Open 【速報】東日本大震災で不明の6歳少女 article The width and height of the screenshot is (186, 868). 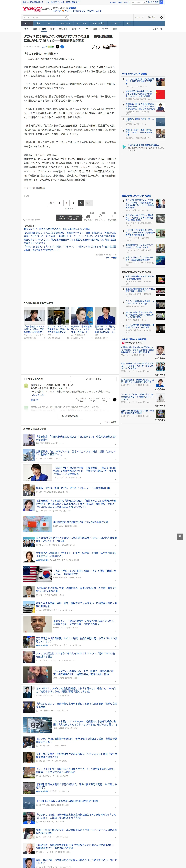click(76, 786)
